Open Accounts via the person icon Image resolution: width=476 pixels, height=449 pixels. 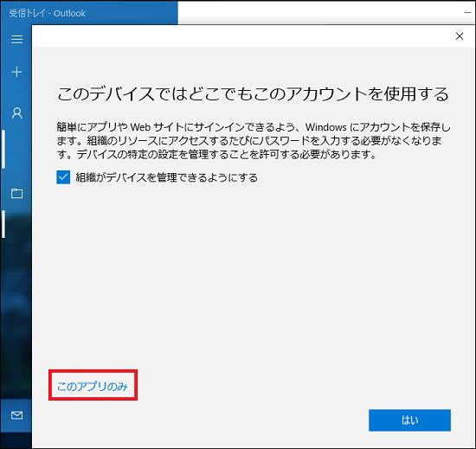click(17, 112)
